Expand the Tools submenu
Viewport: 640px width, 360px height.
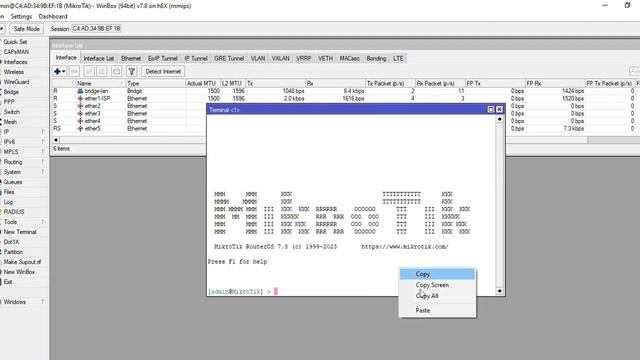(43, 222)
